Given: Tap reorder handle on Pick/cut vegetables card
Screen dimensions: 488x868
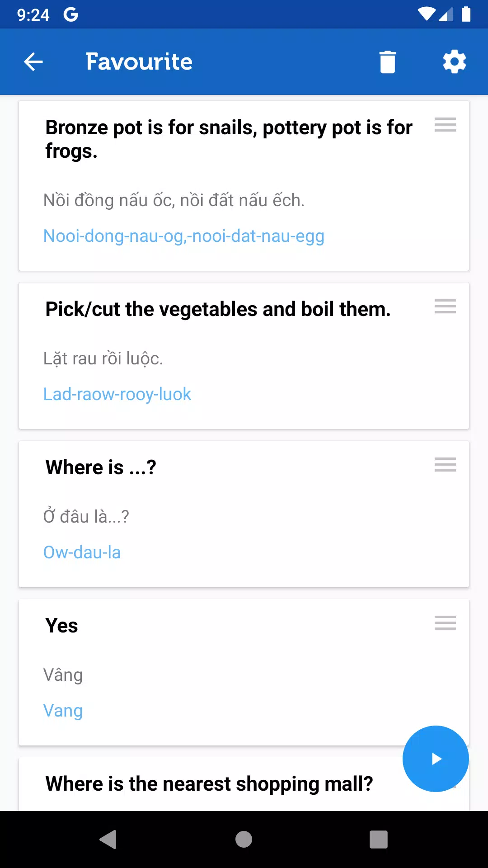Looking at the screenshot, I should point(445,306).
